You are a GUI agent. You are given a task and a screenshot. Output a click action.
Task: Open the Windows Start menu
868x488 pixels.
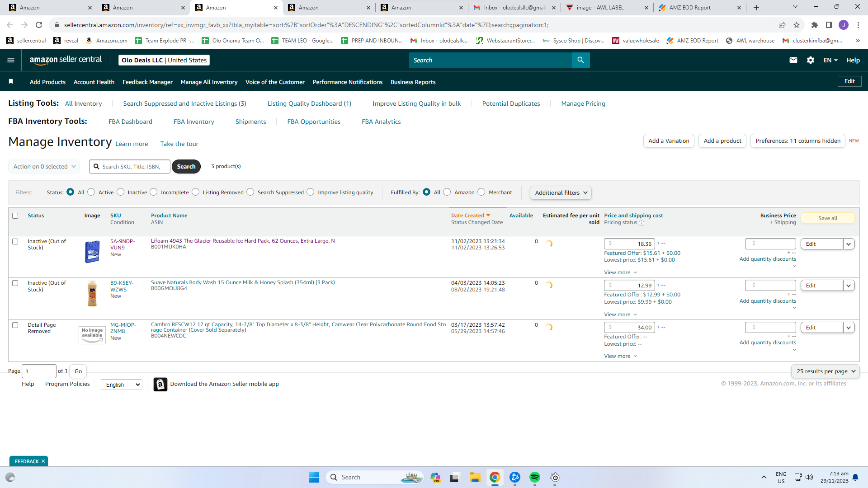(x=314, y=477)
